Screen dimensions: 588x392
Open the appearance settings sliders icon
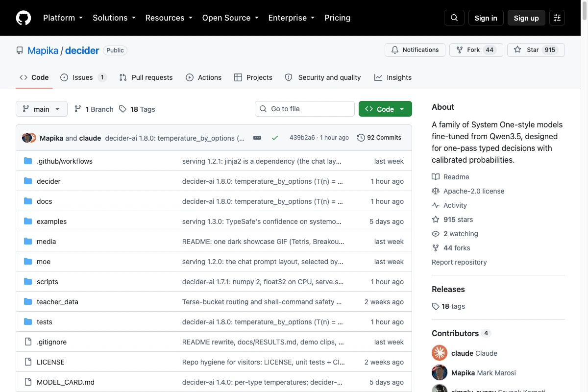(557, 18)
